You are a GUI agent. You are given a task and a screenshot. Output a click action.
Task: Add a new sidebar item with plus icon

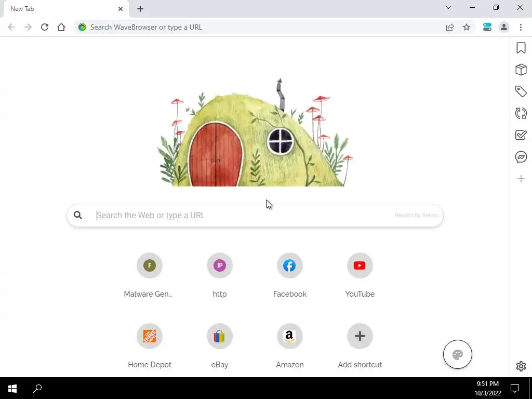tap(521, 179)
